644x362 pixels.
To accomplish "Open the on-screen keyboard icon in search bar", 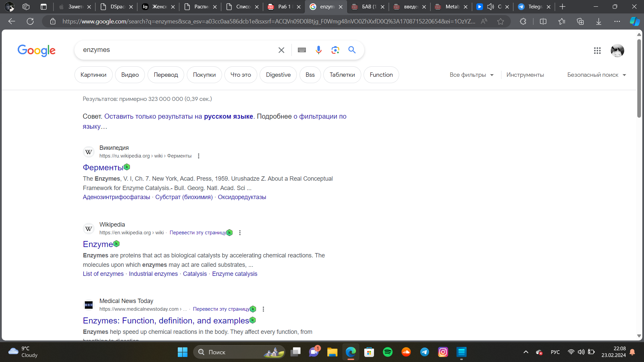I will pos(302,50).
